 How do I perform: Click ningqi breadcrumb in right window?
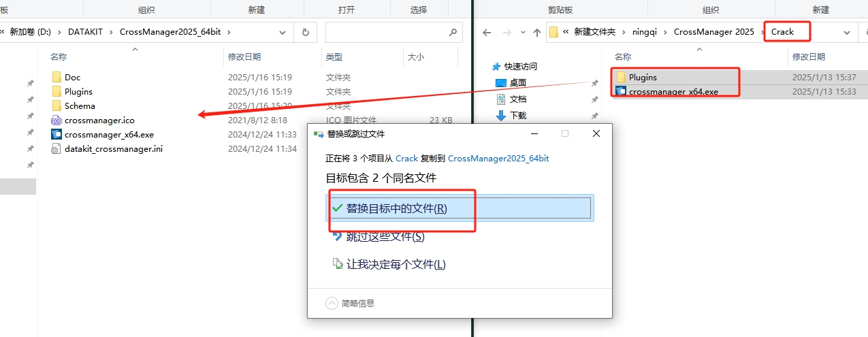pos(645,32)
